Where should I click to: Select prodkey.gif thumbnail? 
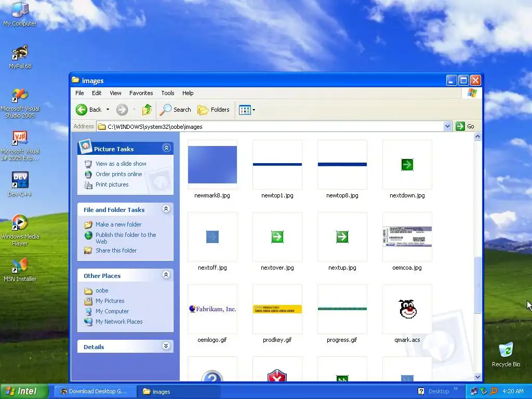pyautogui.click(x=277, y=309)
